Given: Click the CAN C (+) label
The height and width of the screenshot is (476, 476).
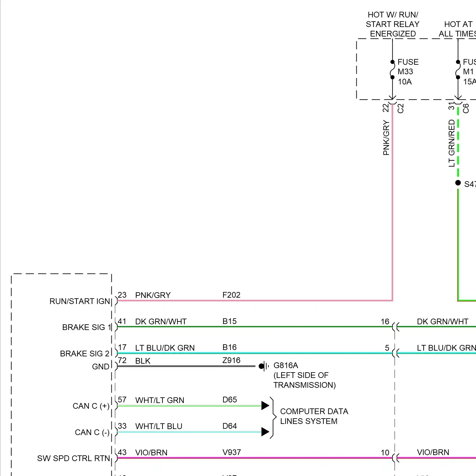Looking at the screenshot, I should (91, 406).
